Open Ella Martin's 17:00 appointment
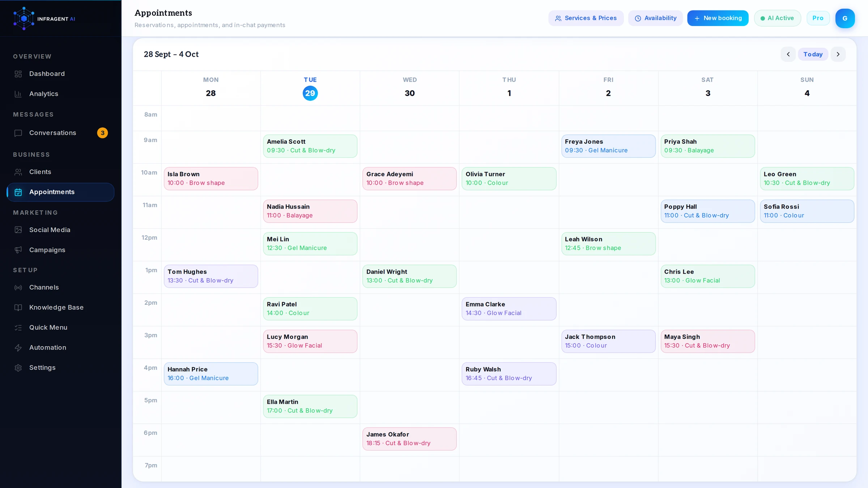This screenshot has width=868, height=488. point(310,406)
